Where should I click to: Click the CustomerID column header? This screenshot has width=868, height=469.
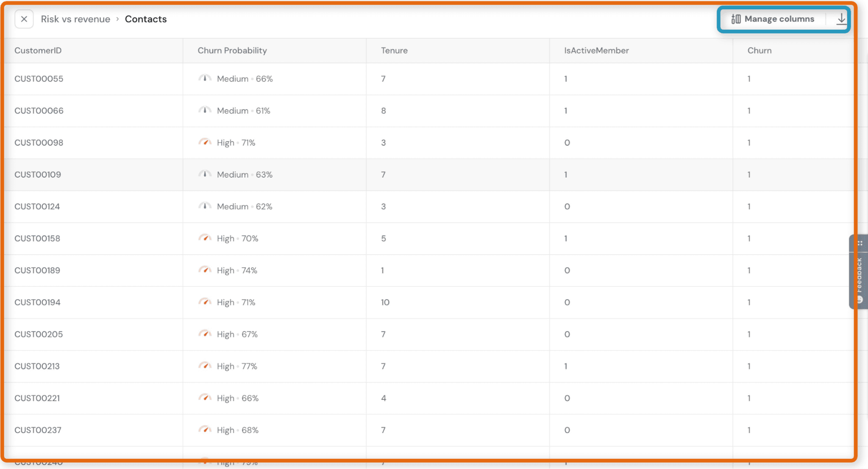pos(38,50)
